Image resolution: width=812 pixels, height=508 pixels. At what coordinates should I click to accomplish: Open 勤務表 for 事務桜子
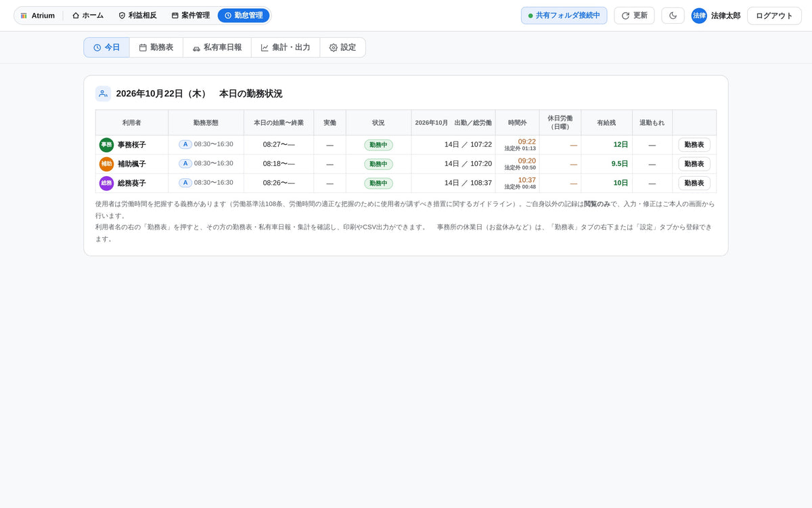pos(694,145)
